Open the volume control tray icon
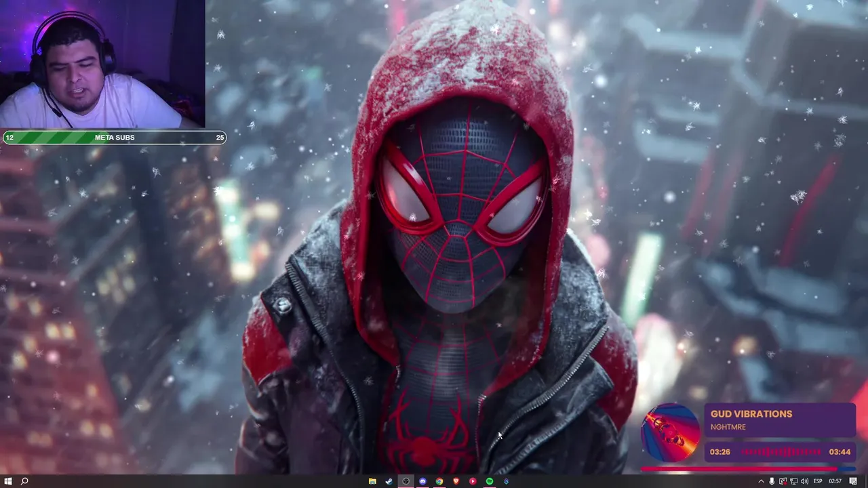This screenshot has height=488, width=868. point(804,481)
